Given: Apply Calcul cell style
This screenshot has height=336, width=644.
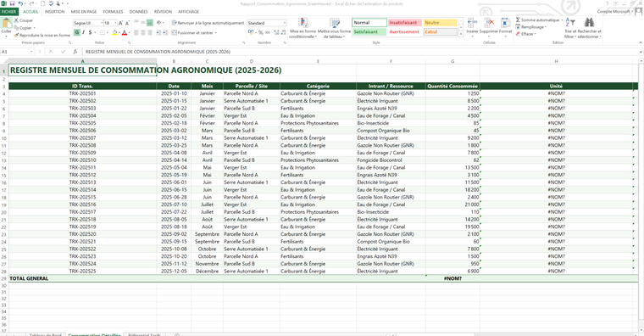Looking at the screenshot, I should [x=441, y=31].
